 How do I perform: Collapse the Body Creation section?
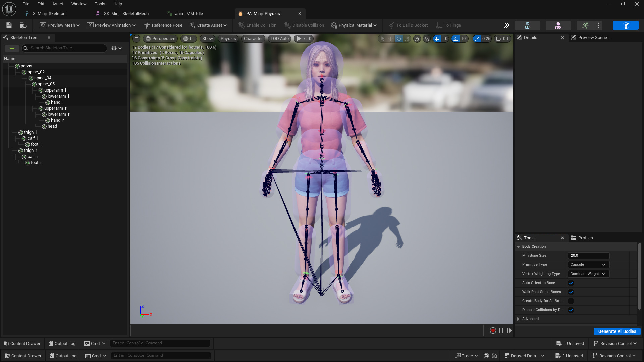tap(519, 247)
